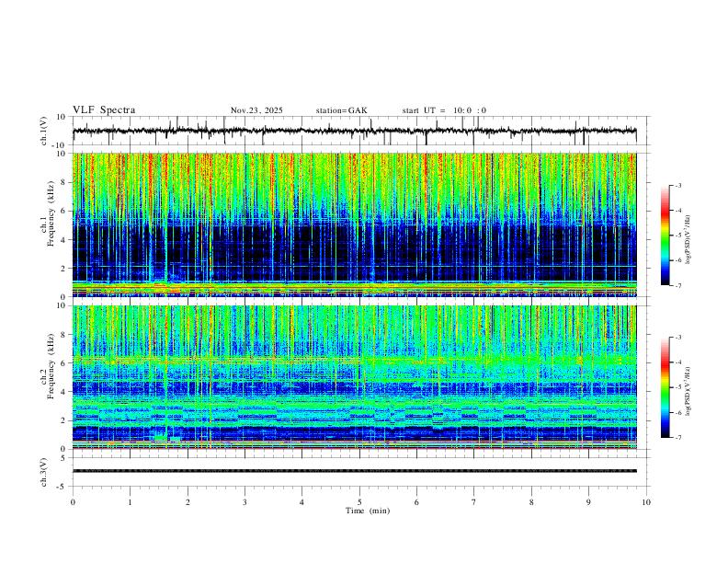
Task: Click the 'start UT = 10:0 :0' text
Action: (x=444, y=110)
